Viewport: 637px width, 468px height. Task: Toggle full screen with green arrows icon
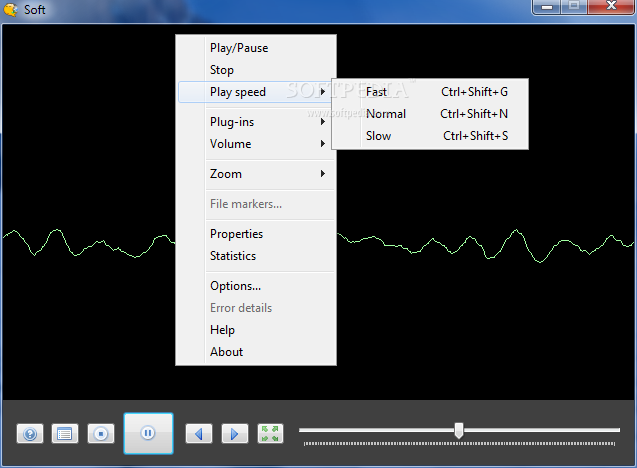pos(270,433)
